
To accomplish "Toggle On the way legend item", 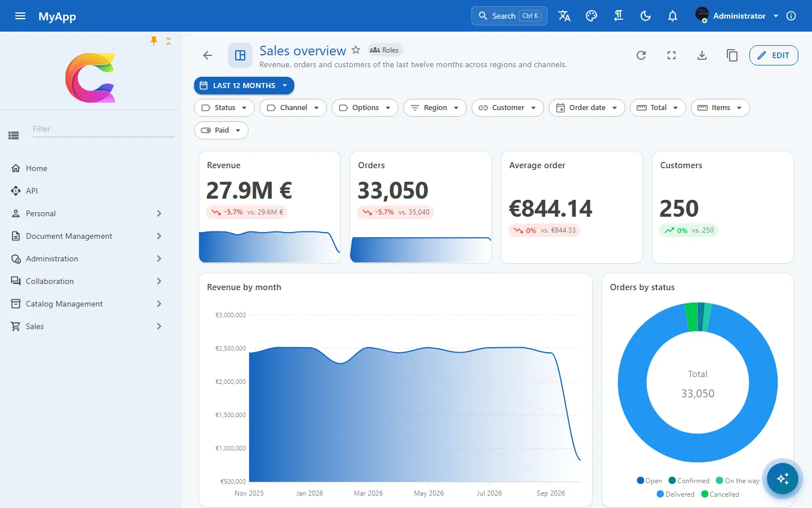I will (738, 481).
